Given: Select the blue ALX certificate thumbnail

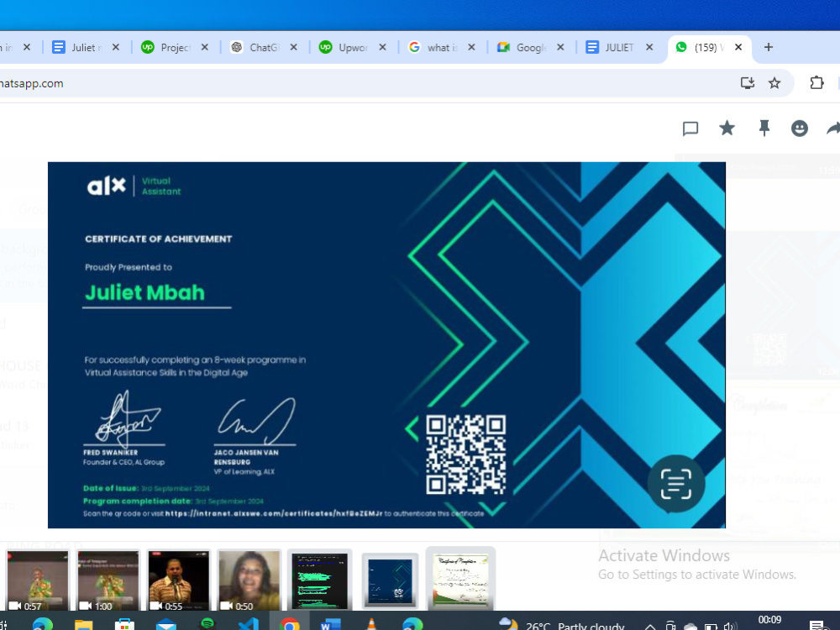Looking at the screenshot, I should 390,581.
